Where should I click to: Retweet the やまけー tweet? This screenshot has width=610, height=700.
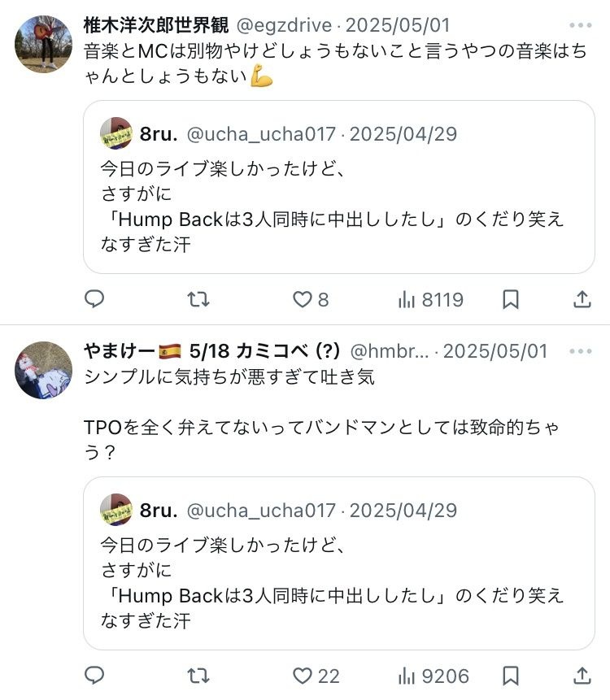pos(198,676)
